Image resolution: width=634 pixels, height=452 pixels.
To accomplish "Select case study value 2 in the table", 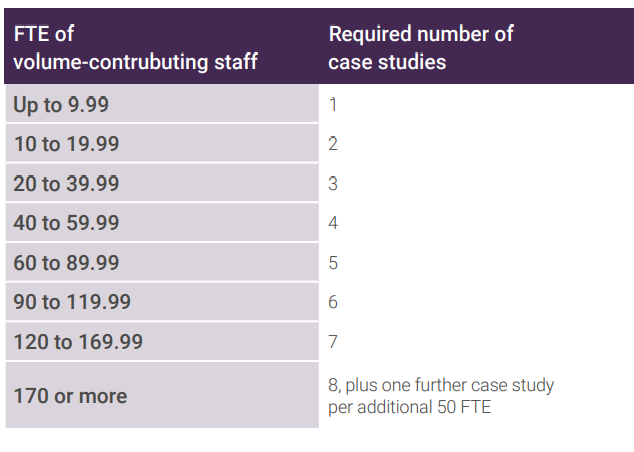I will 333,144.
